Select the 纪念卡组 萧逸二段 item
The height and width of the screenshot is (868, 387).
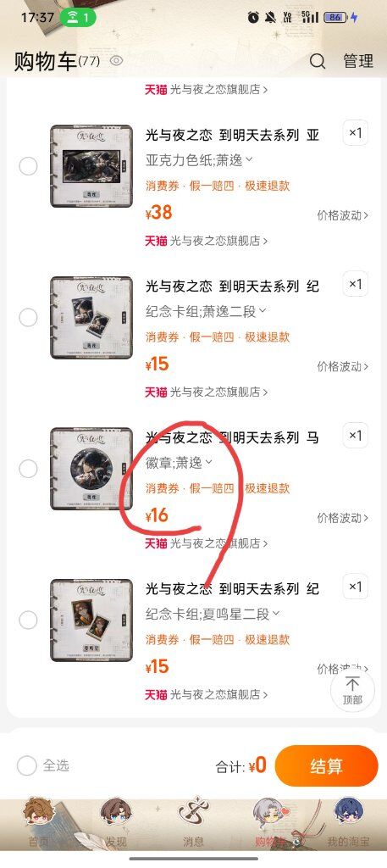click(28, 317)
